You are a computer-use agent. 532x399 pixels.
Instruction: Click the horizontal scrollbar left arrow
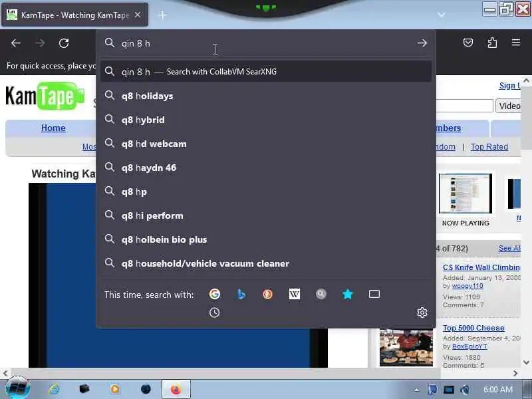pyautogui.click(x=5, y=373)
